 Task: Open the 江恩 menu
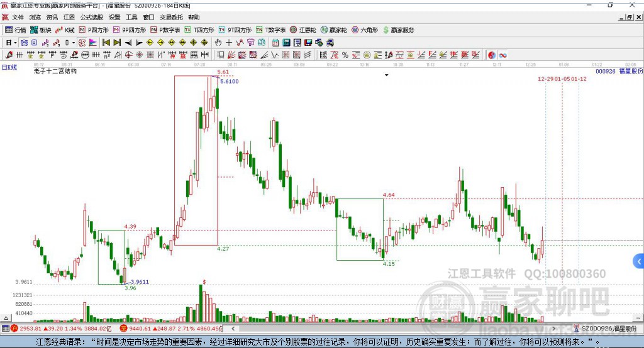(69, 17)
